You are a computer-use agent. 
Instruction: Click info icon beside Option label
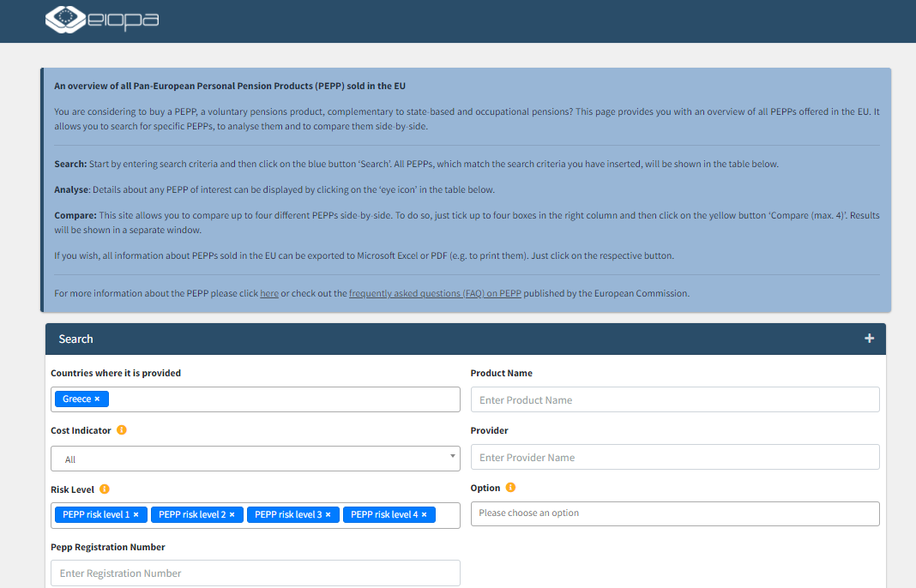(510, 488)
